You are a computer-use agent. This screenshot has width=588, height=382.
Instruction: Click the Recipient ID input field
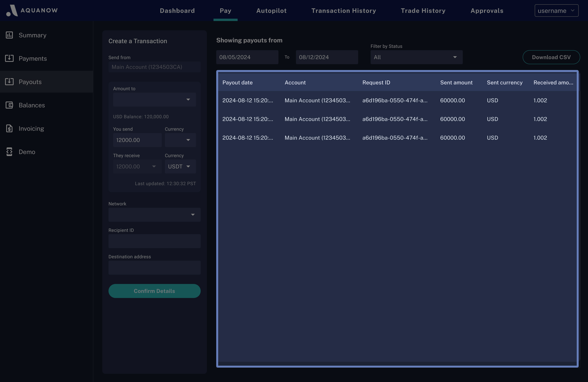tap(154, 241)
